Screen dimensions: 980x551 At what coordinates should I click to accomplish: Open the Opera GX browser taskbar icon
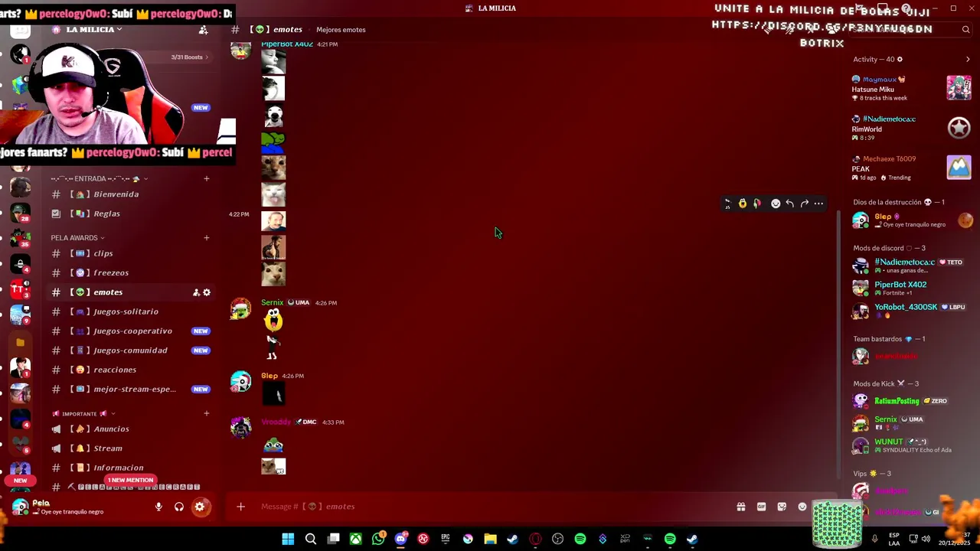click(x=535, y=540)
